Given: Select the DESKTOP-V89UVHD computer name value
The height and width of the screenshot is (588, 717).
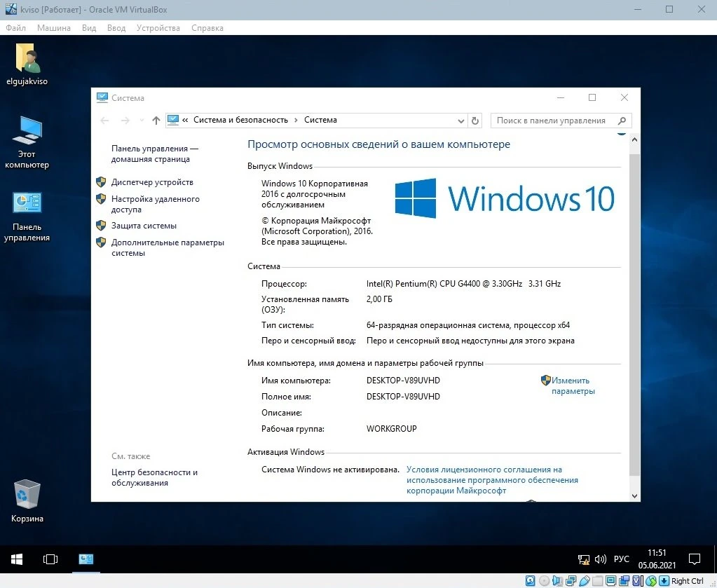Looking at the screenshot, I should point(403,381).
